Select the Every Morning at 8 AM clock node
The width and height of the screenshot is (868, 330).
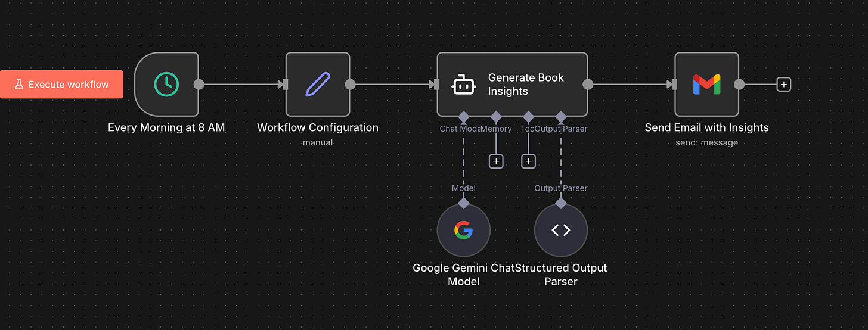tap(167, 85)
